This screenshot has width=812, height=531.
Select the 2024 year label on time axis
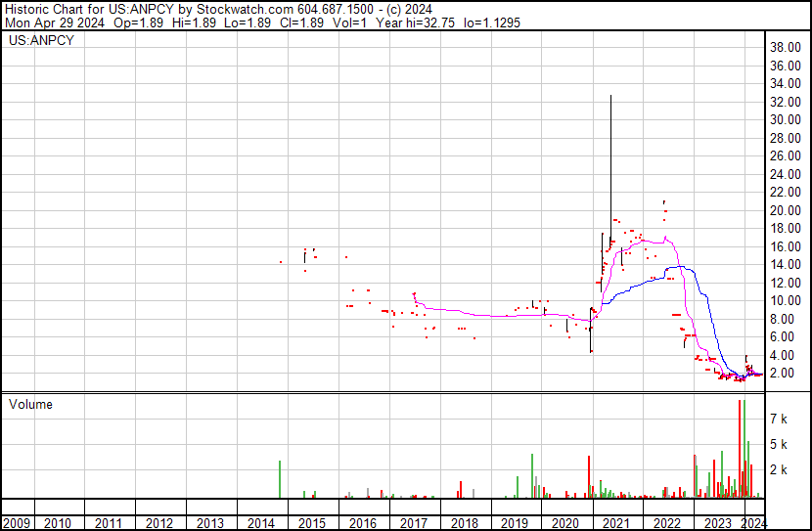[753, 523]
